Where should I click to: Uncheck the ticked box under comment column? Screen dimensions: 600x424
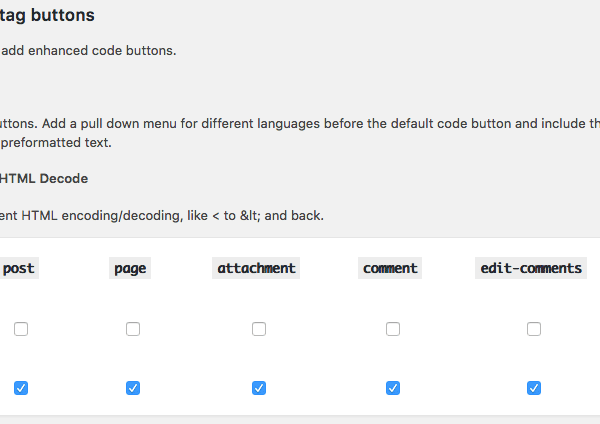coord(393,388)
